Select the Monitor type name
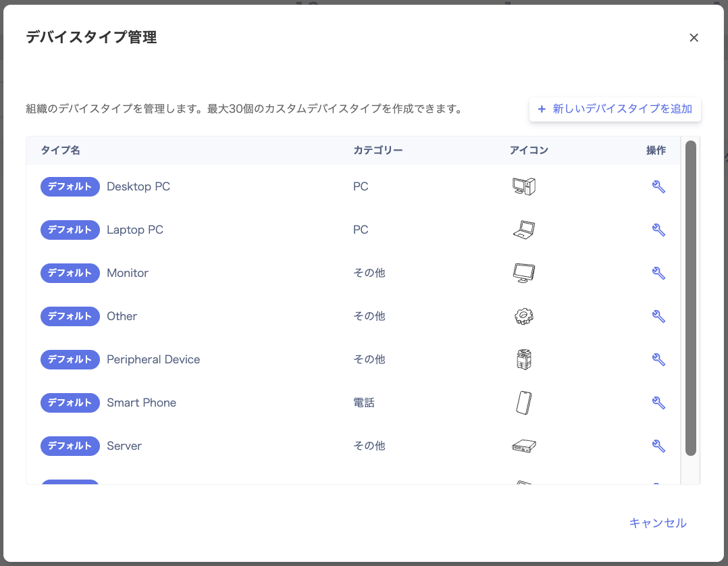728x566 pixels. pyautogui.click(x=128, y=273)
